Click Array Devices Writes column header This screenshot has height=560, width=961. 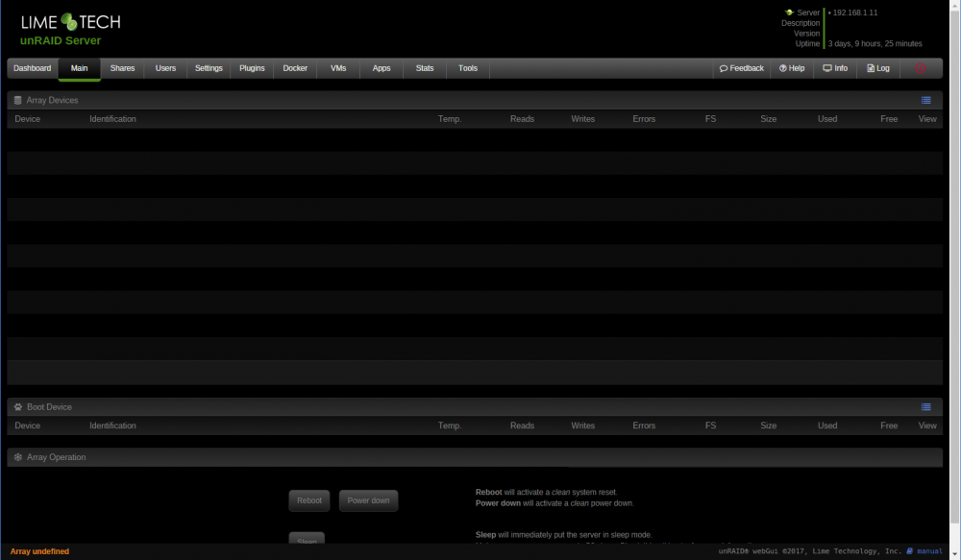(583, 119)
